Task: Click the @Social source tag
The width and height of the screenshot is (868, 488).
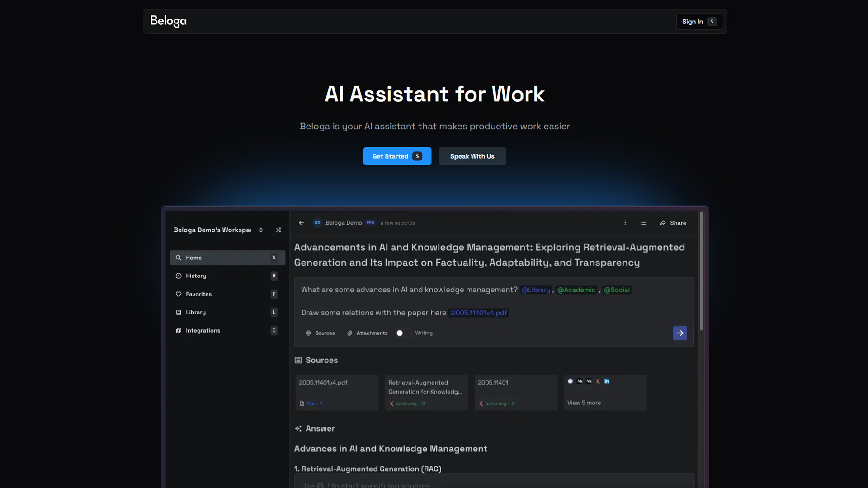Action: pyautogui.click(x=617, y=290)
